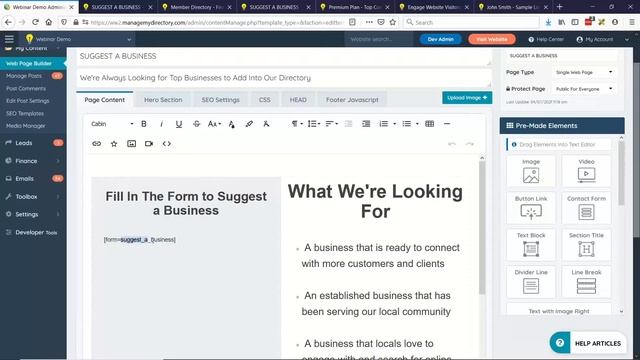Open the text color picker
Screen dimensions: 640x360
coord(231,124)
